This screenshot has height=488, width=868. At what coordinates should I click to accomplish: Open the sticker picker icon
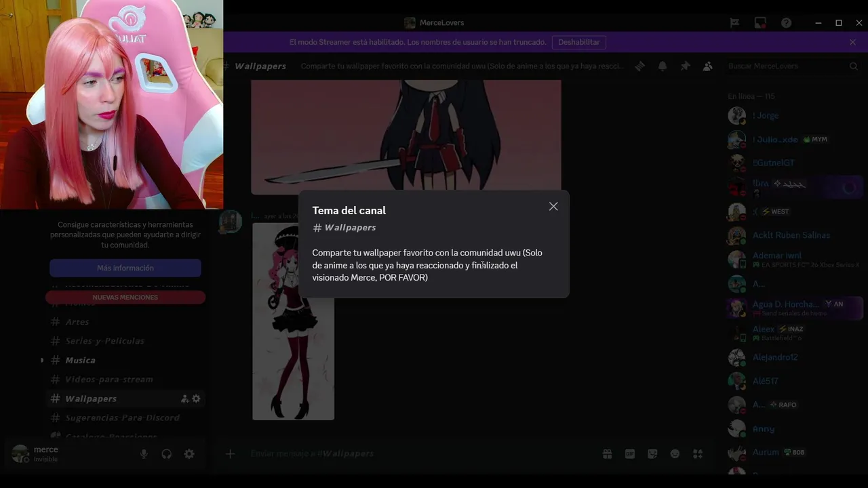click(652, 453)
